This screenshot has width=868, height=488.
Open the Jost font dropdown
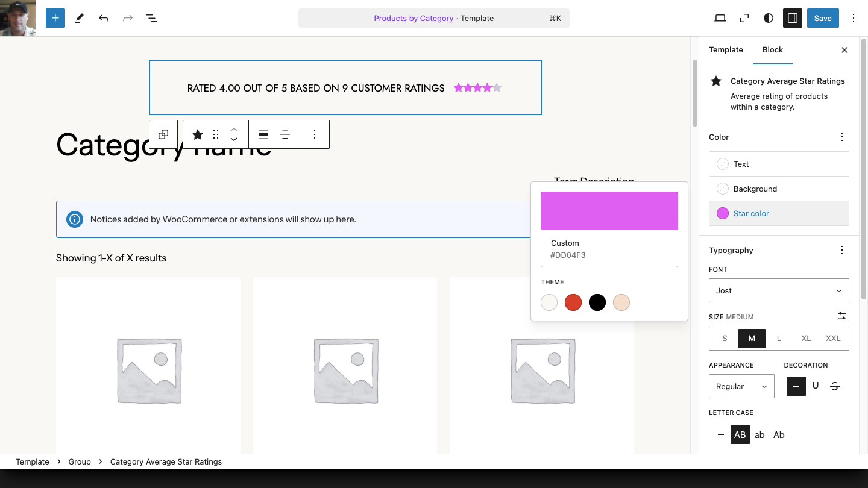779,290
